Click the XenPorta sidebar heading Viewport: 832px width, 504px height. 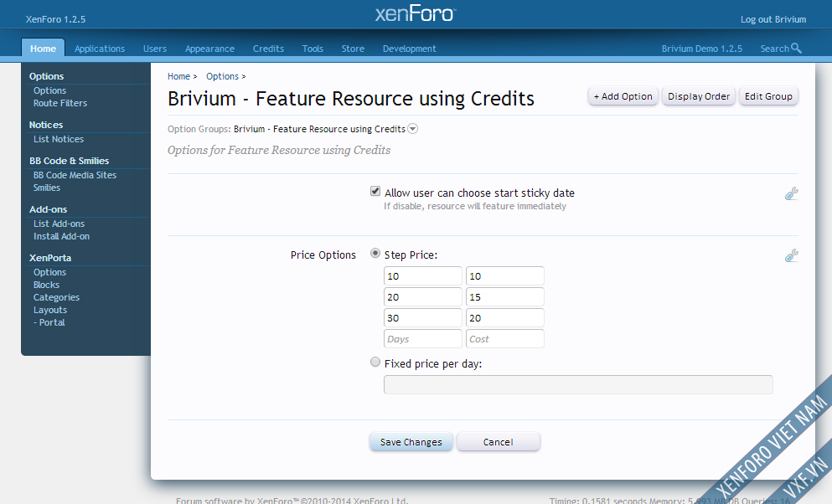pyautogui.click(x=50, y=258)
